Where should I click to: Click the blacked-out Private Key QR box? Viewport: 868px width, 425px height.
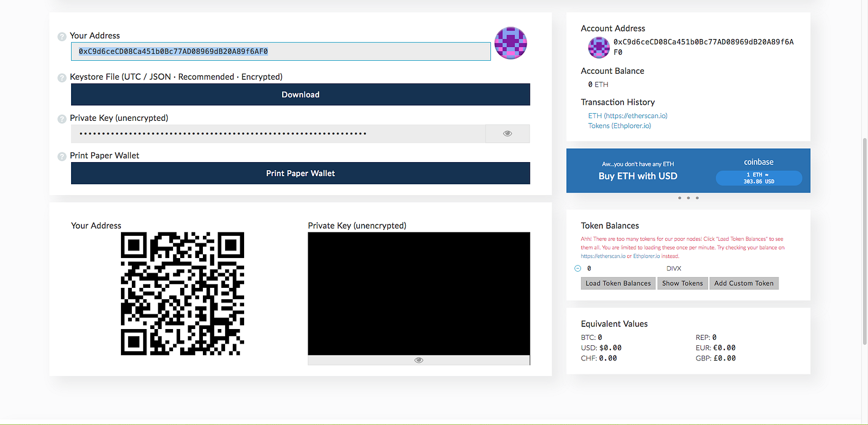click(x=419, y=294)
